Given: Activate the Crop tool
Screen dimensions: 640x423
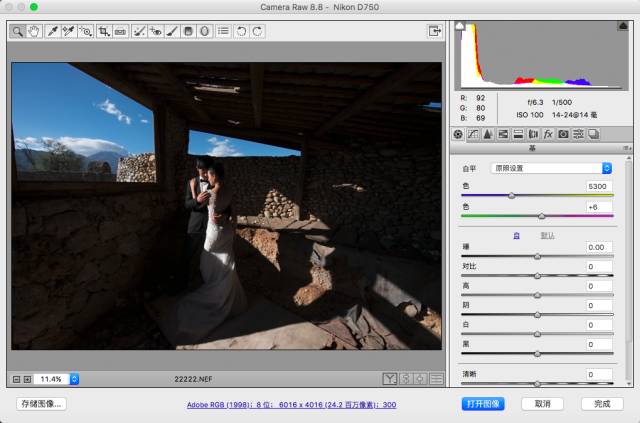Looking at the screenshot, I should click(103, 31).
